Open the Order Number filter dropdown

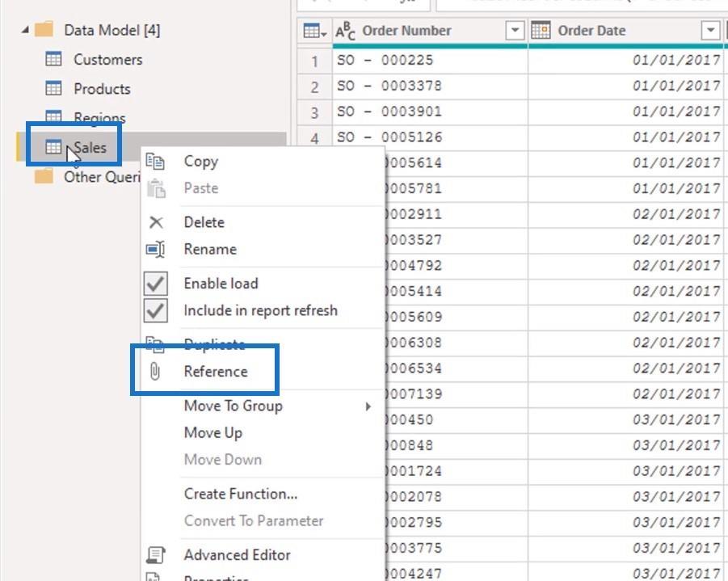pos(515,31)
